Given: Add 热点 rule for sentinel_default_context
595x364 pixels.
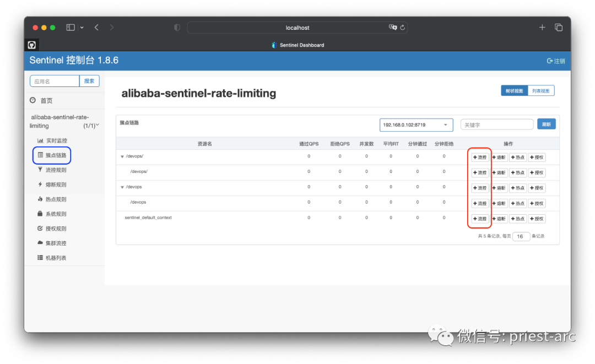Looking at the screenshot, I should (x=517, y=219).
